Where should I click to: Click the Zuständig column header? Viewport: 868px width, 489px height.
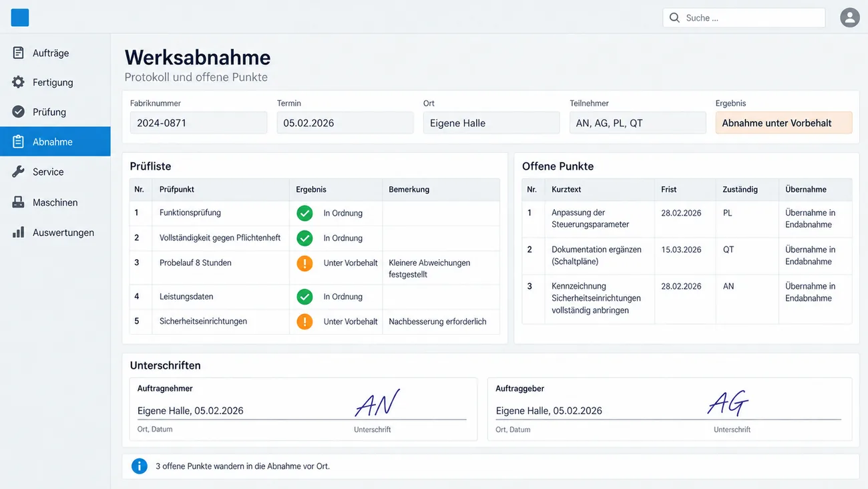pos(740,190)
